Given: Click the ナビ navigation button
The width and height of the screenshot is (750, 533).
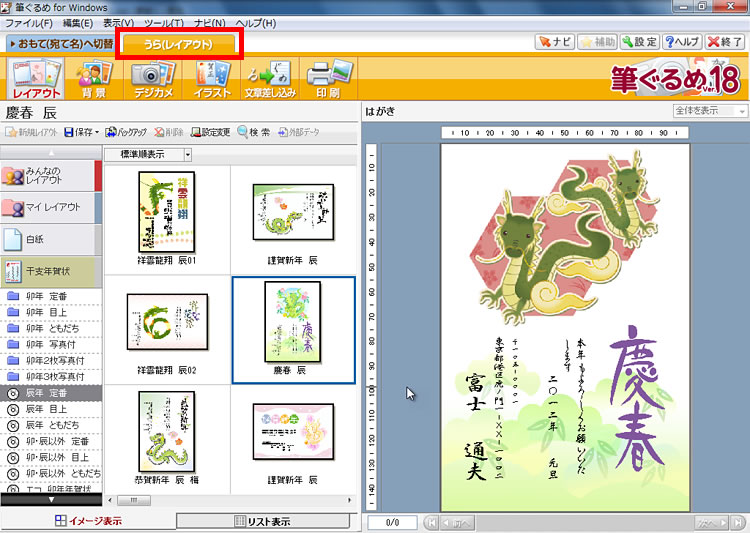Looking at the screenshot, I should click(x=554, y=42).
